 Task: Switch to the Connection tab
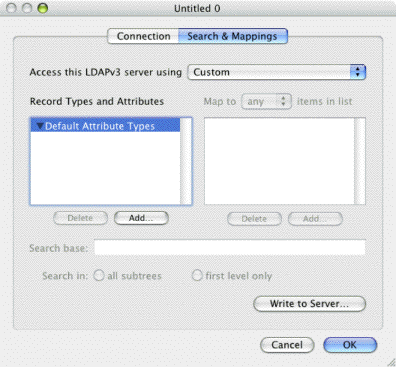point(143,36)
